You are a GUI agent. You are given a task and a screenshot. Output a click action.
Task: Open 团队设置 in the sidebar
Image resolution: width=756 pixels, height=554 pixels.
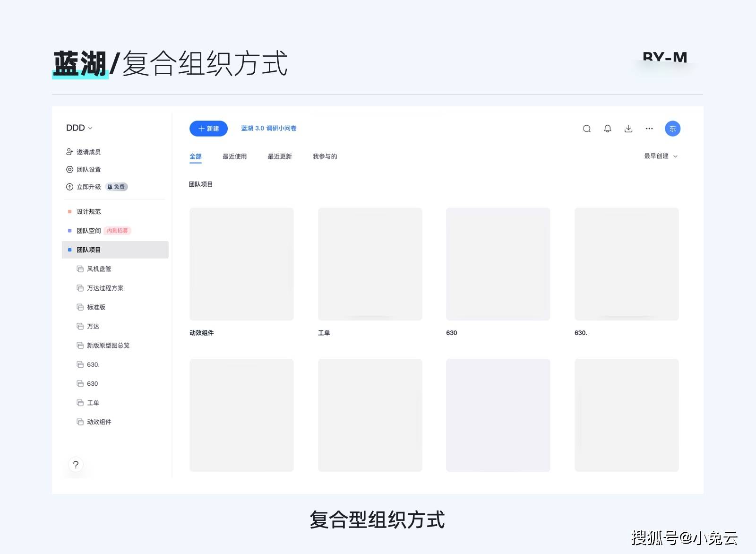click(x=89, y=169)
